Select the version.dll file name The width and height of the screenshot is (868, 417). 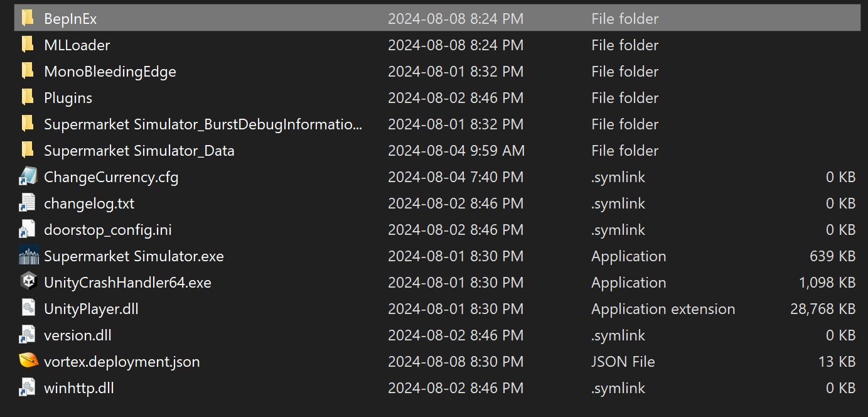[x=78, y=335]
